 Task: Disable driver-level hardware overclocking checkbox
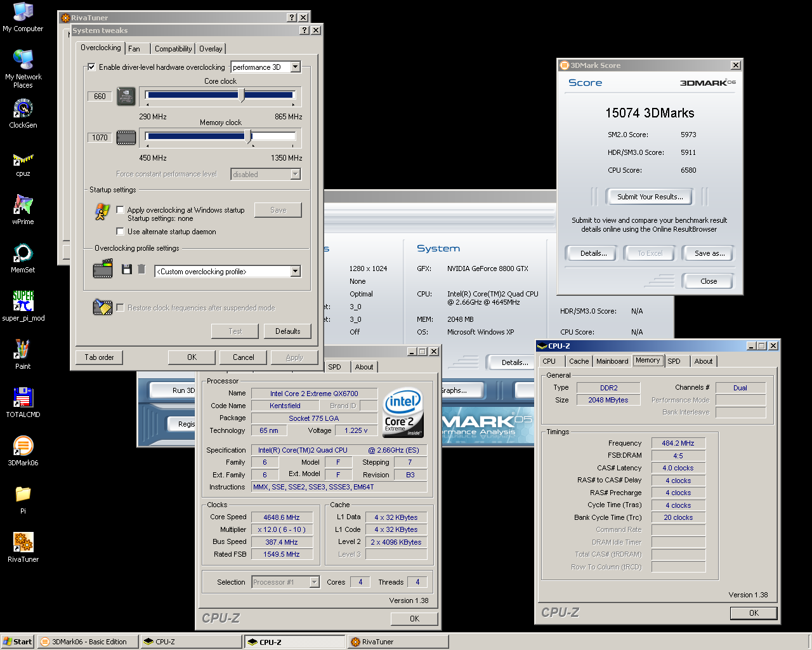point(91,67)
